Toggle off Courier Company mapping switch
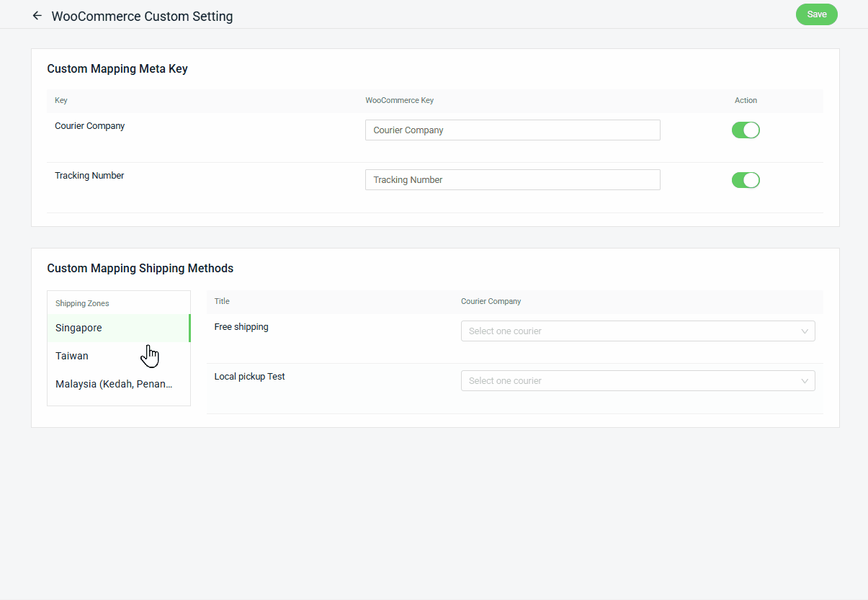The width and height of the screenshot is (868, 600). pyautogui.click(x=746, y=130)
